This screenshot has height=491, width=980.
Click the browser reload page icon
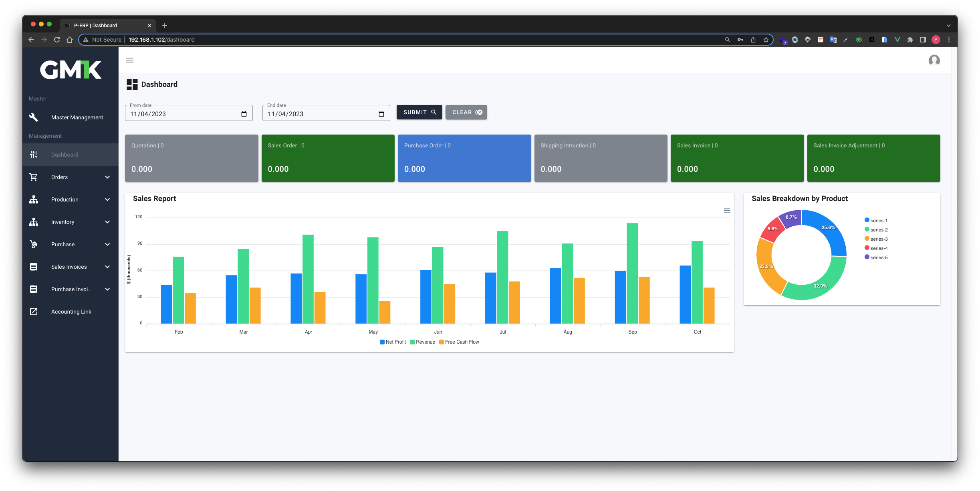(x=57, y=40)
